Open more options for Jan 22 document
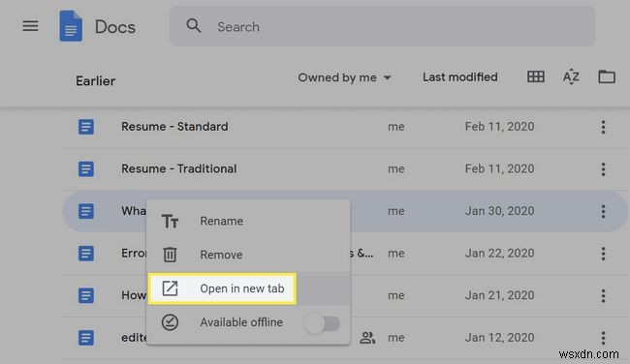The width and height of the screenshot is (630, 364). (603, 254)
